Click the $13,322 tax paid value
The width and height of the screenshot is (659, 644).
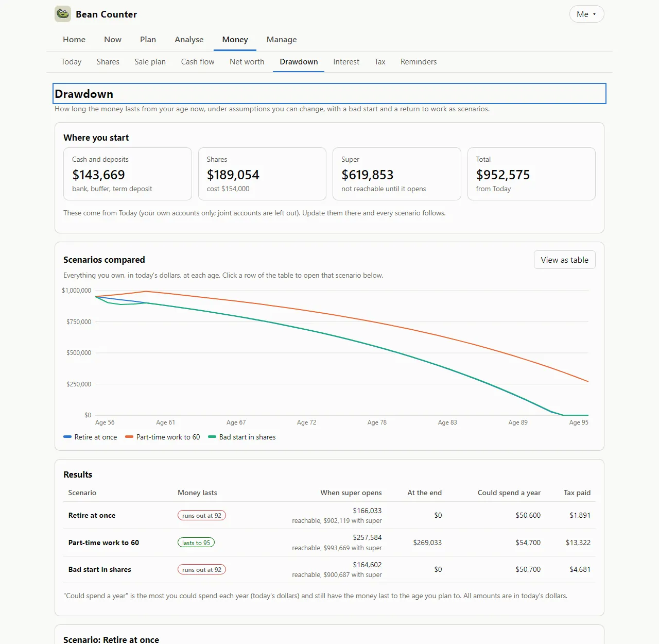pos(578,543)
